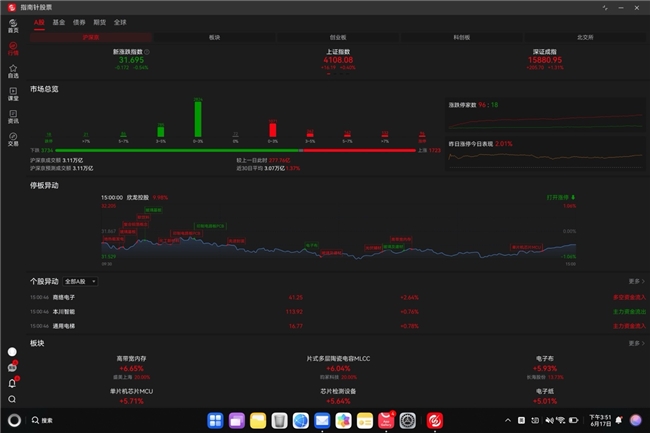Click user avatar circle in sidebar

tap(12, 352)
